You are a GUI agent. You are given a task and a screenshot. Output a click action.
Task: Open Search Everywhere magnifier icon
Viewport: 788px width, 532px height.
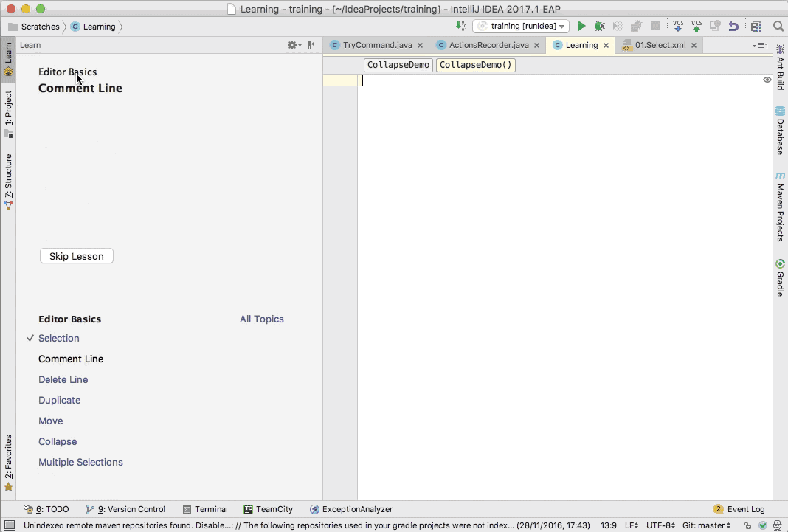coord(778,26)
